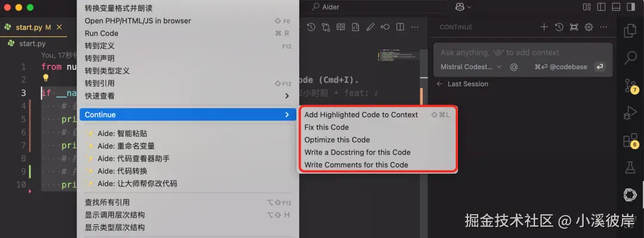Click the go-back circle-arrow icon in editor toolbar
Image resolution: width=644 pixels, height=238 pixels.
(x=385, y=27)
